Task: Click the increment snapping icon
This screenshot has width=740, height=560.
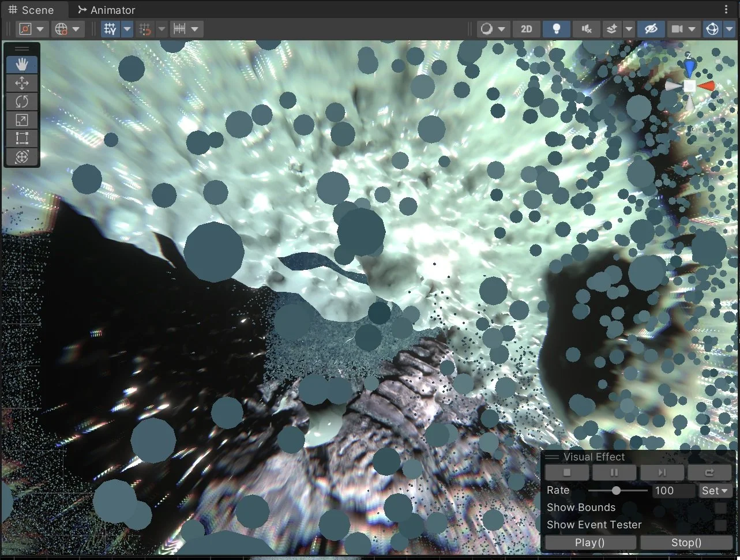Action: pos(179,29)
